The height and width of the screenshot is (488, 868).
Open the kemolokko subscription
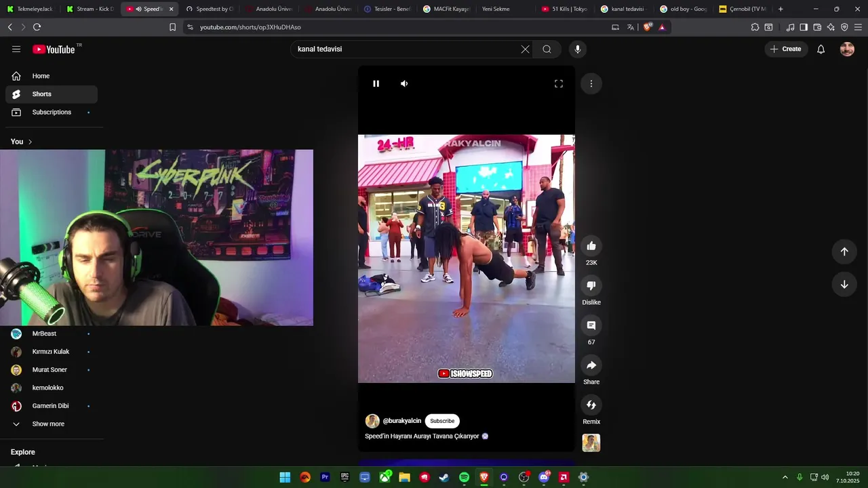pyautogui.click(x=52, y=388)
